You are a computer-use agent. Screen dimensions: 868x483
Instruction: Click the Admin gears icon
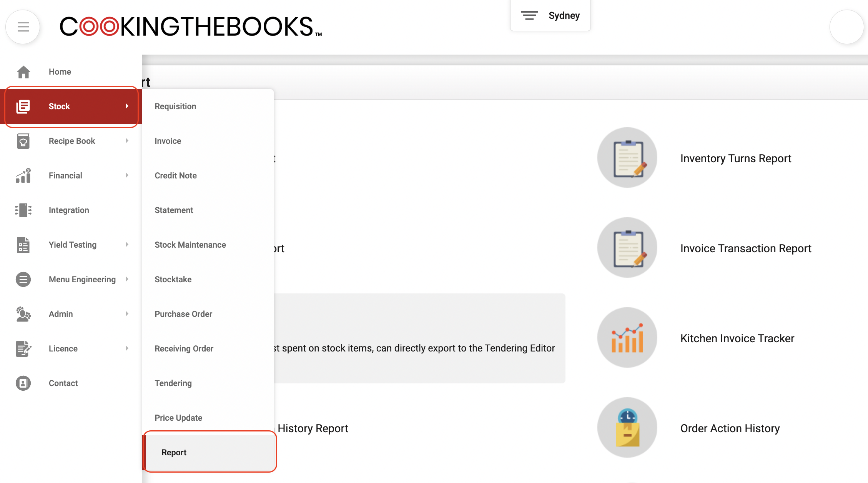(23, 314)
